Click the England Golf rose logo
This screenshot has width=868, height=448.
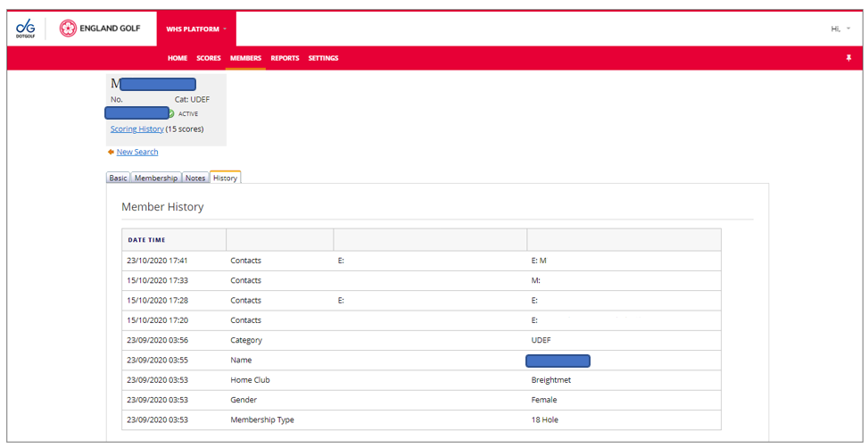68,29
